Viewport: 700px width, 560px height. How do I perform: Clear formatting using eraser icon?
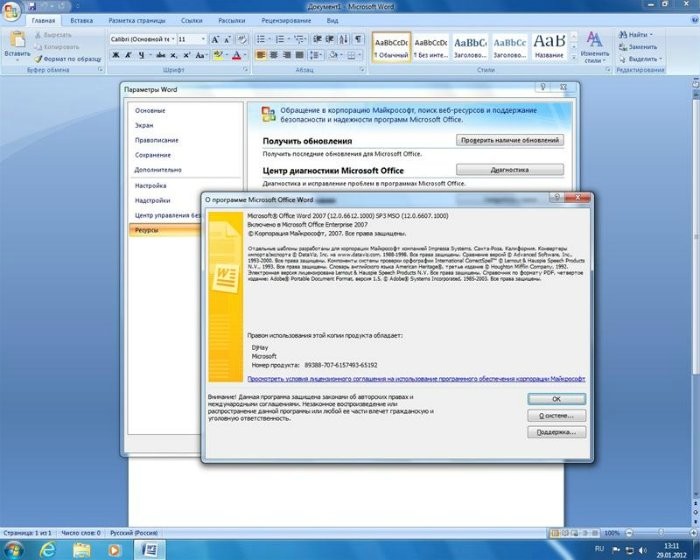click(x=242, y=40)
